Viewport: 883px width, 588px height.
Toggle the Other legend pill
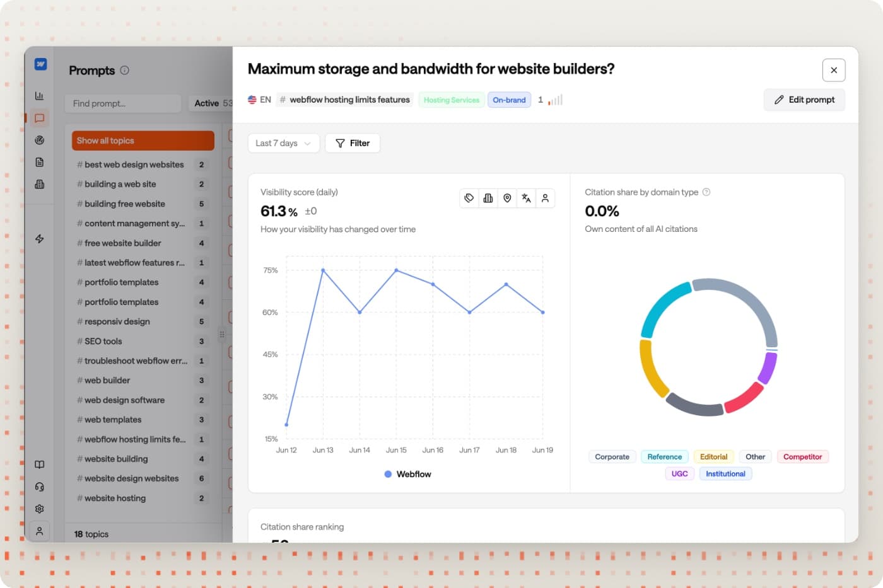755,457
